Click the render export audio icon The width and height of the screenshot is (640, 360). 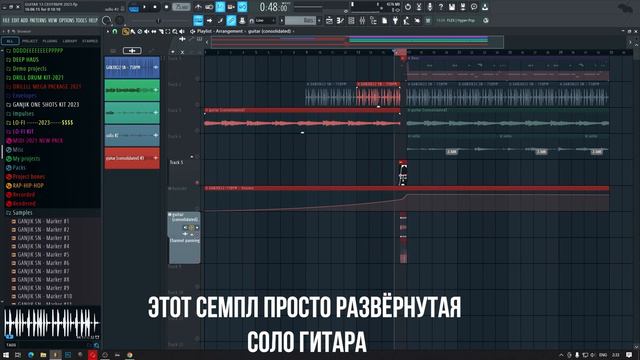coord(462,7)
